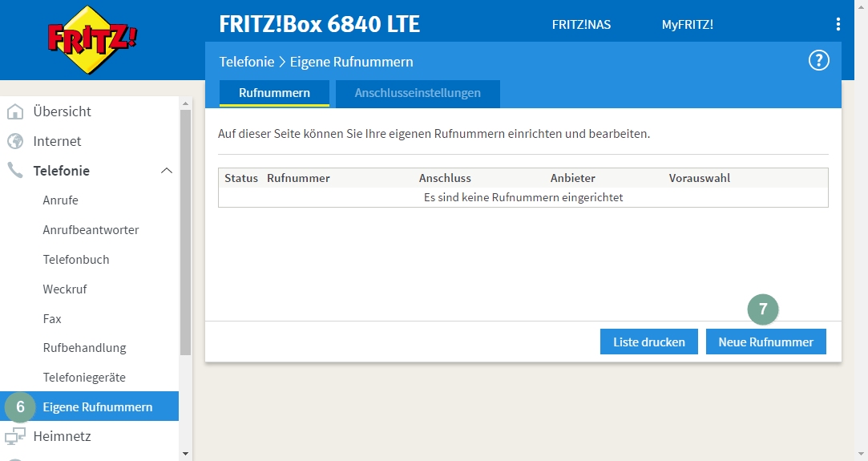This screenshot has height=461, width=868.
Task: Open the MyFRITZ! header link
Action: (x=687, y=25)
